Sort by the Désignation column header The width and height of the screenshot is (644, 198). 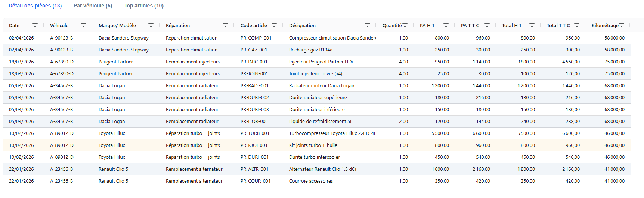click(302, 25)
